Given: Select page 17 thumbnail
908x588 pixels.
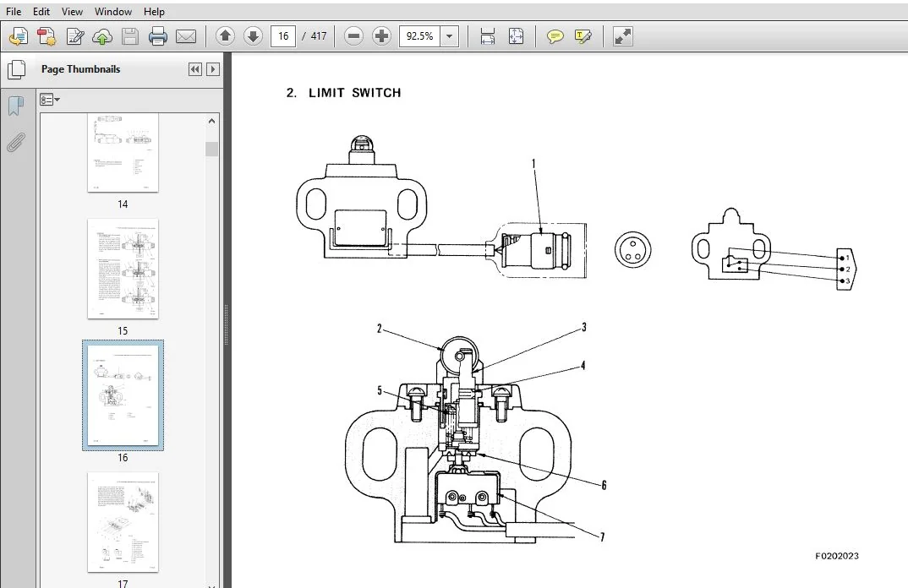Looking at the screenshot, I should [123, 522].
